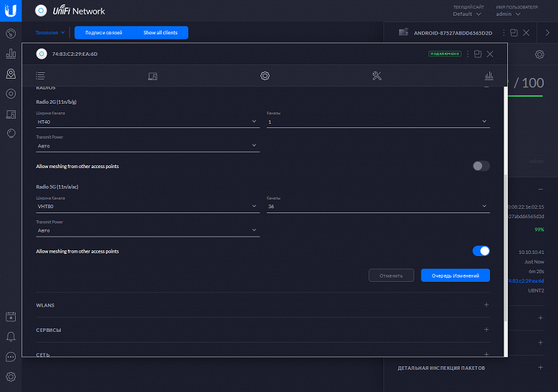Open the admin user dropdown
Viewport: 558px width, 392px height.
[x=508, y=14]
